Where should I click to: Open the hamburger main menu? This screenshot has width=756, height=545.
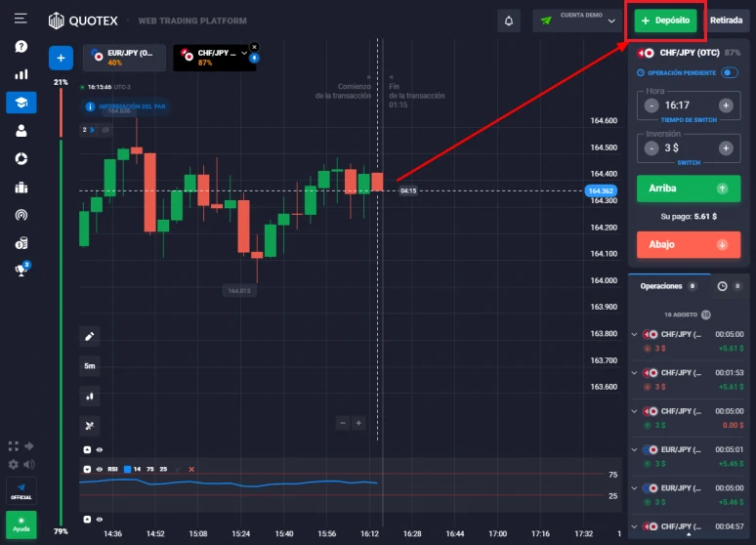pyautogui.click(x=21, y=19)
